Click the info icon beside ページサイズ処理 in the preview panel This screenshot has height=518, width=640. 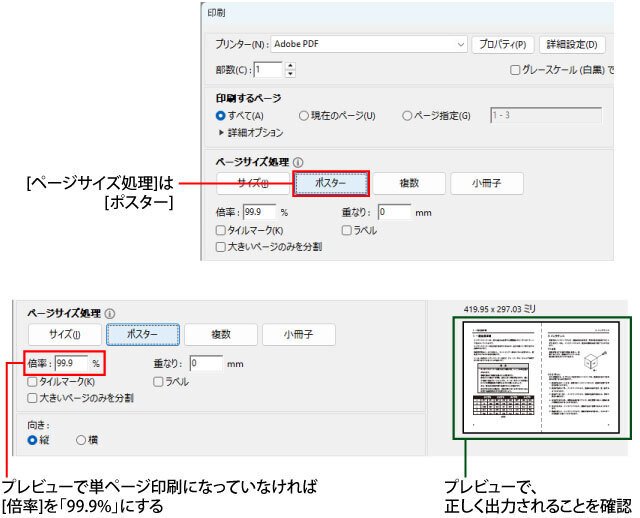pyautogui.click(x=110, y=313)
